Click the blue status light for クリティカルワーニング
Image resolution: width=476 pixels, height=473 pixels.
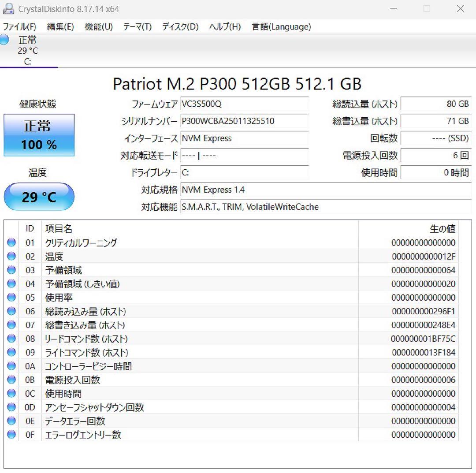click(x=11, y=242)
